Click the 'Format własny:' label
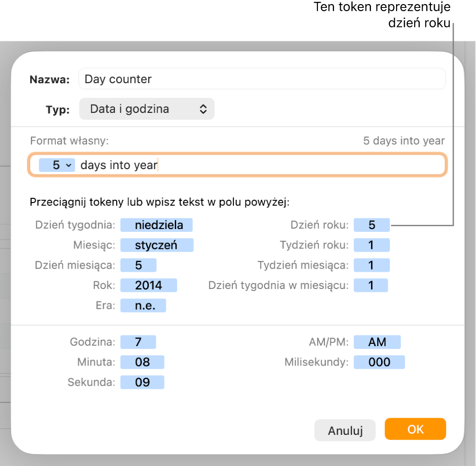 point(69,141)
